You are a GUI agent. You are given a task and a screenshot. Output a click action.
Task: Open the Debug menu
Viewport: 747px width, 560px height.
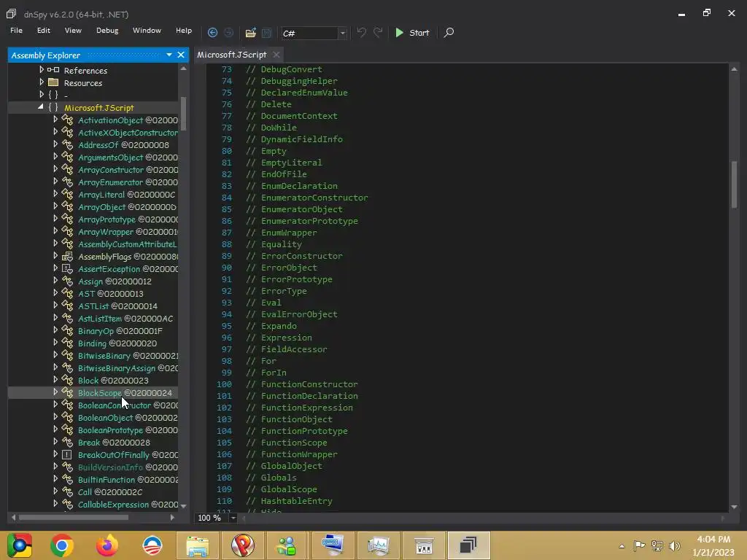click(107, 31)
